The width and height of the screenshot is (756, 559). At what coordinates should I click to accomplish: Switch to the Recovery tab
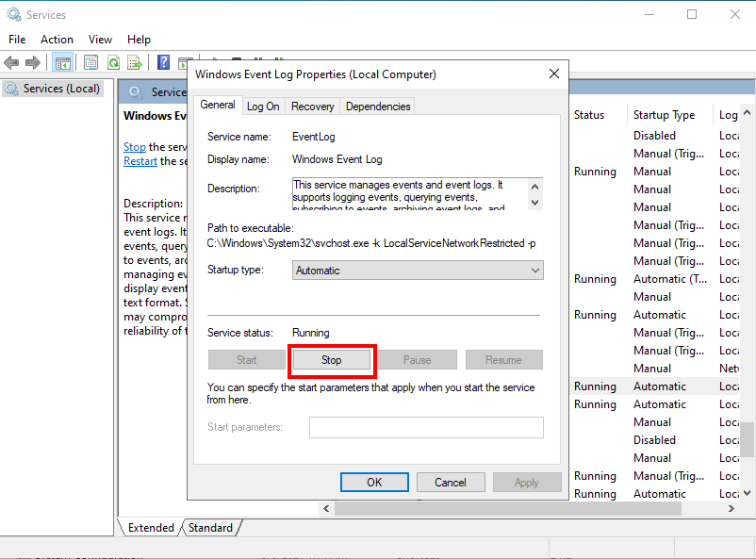(312, 107)
